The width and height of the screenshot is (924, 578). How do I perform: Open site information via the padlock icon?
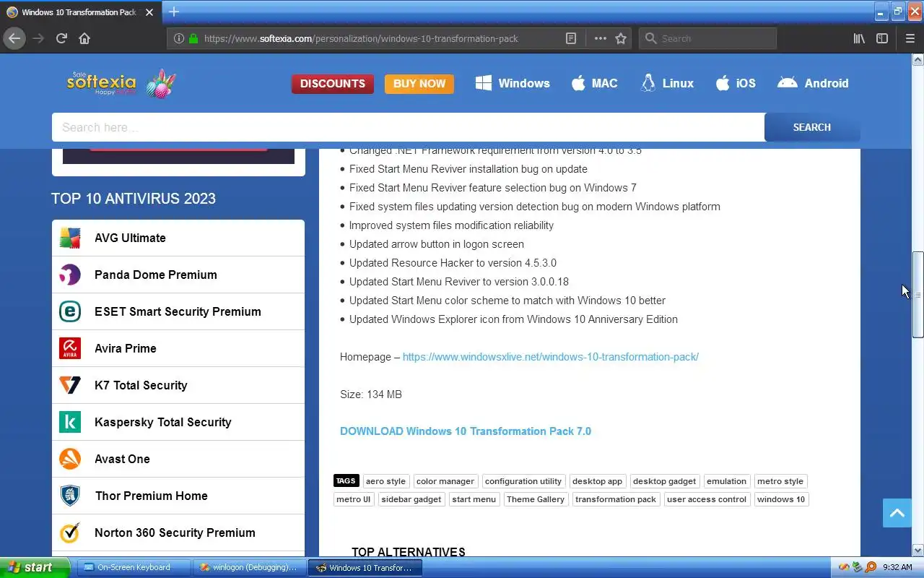click(x=193, y=38)
